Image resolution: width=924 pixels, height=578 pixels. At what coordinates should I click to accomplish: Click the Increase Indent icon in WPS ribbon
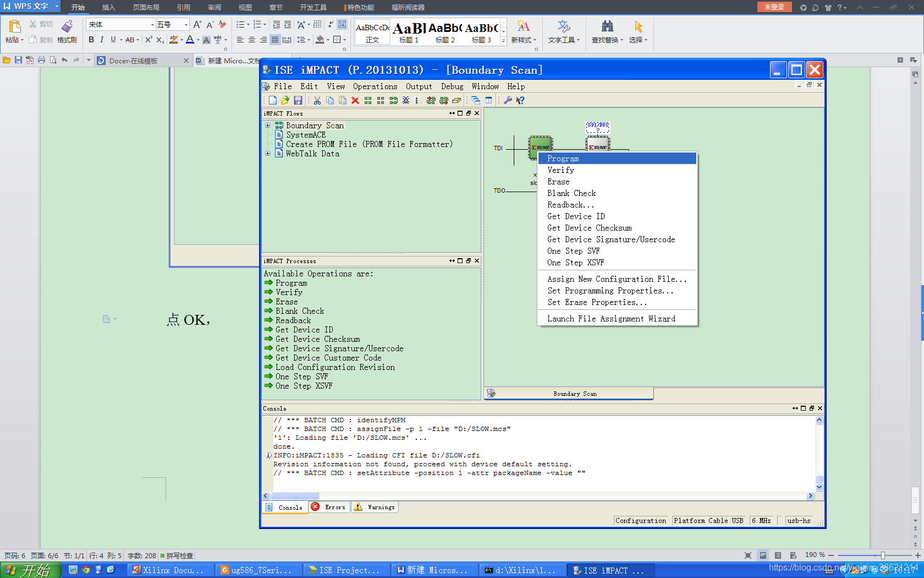pos(288,25)
